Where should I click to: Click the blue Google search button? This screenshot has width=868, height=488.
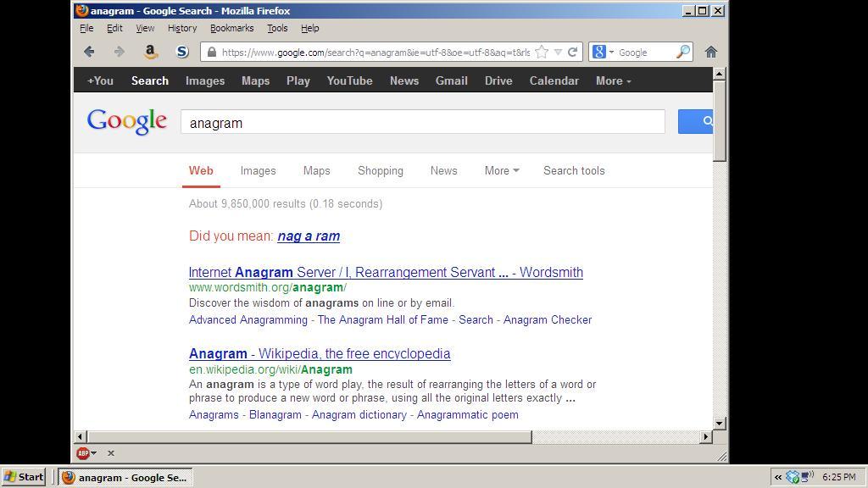696,121
